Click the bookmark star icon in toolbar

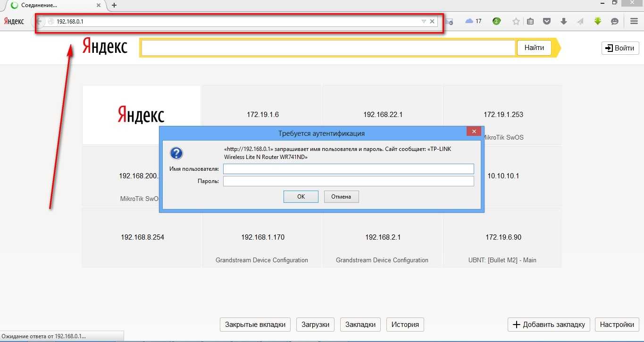(516, 21)
